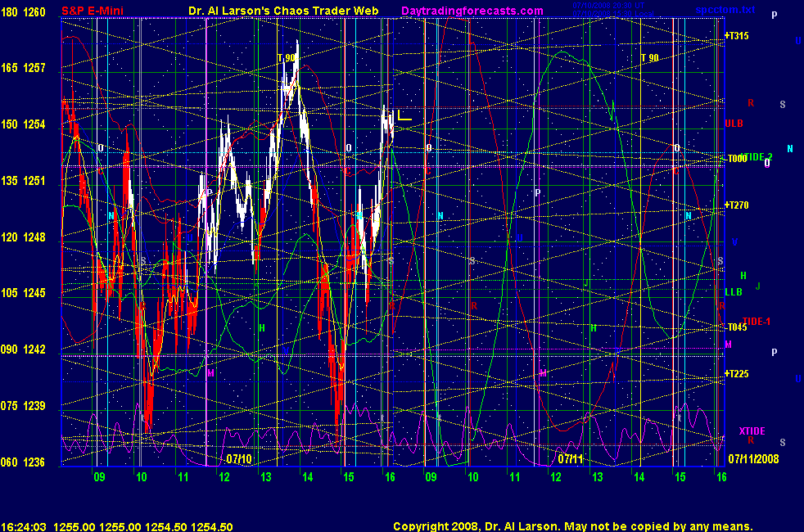Select the 090 1242 price axis label
The height and width of the screenshot is (532, 804).
pyautogui.click(x=23, y=349)
